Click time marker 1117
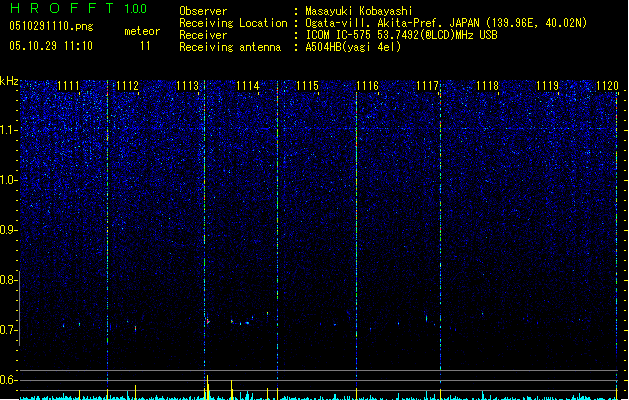Image resolution: width=629 pixels, height=400 pixels. click(428, 85)
